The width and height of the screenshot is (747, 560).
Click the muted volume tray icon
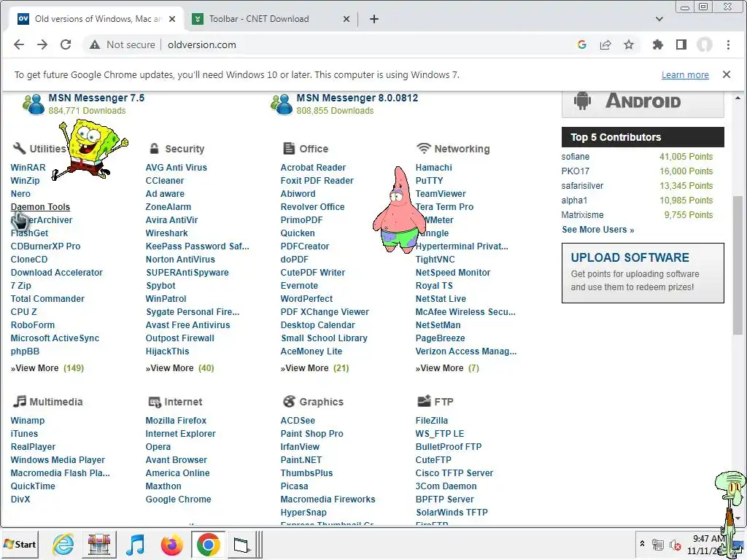pyautogui.click(x=675, y=544)
